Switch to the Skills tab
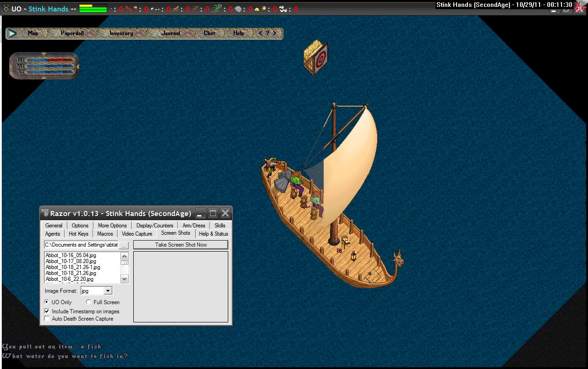This screenshot has width=588, height=369. click(220, 225)
